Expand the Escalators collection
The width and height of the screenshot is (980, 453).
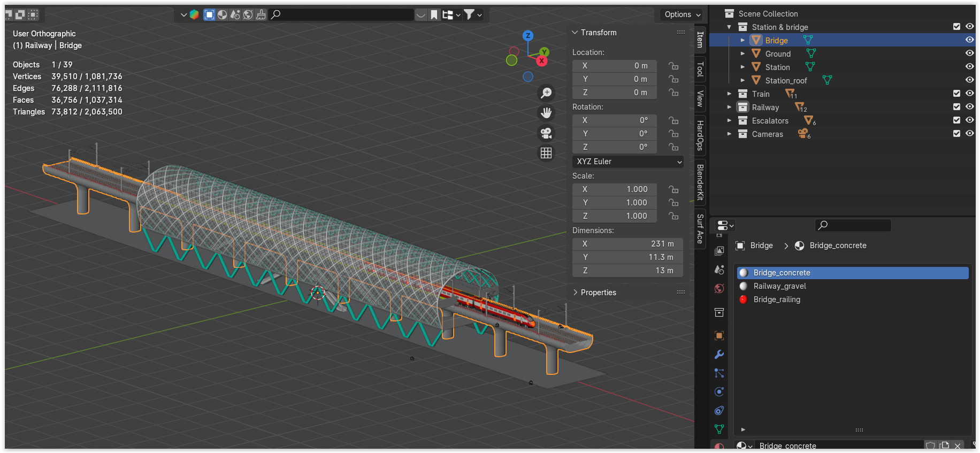tap(729, 120)
